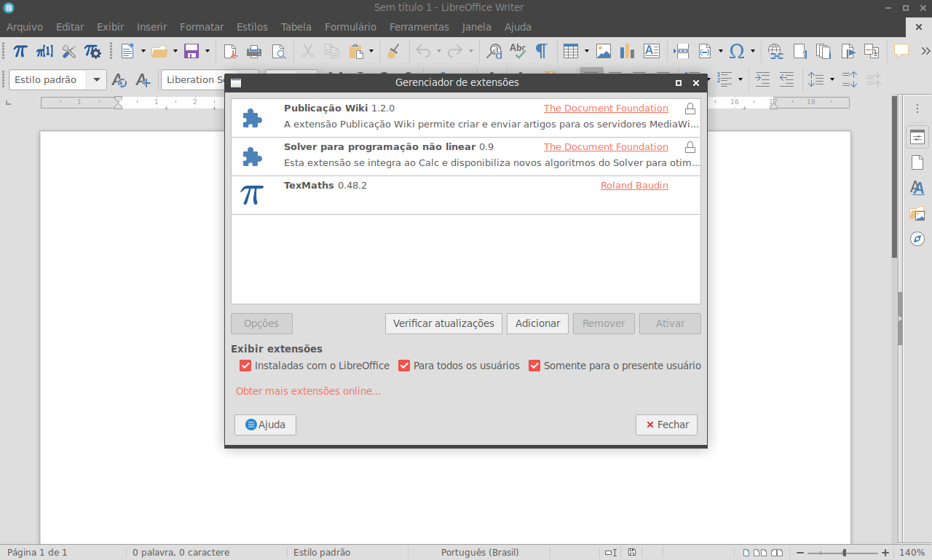
Task: Open the Editar menu
Action: [x=70, y=27]
